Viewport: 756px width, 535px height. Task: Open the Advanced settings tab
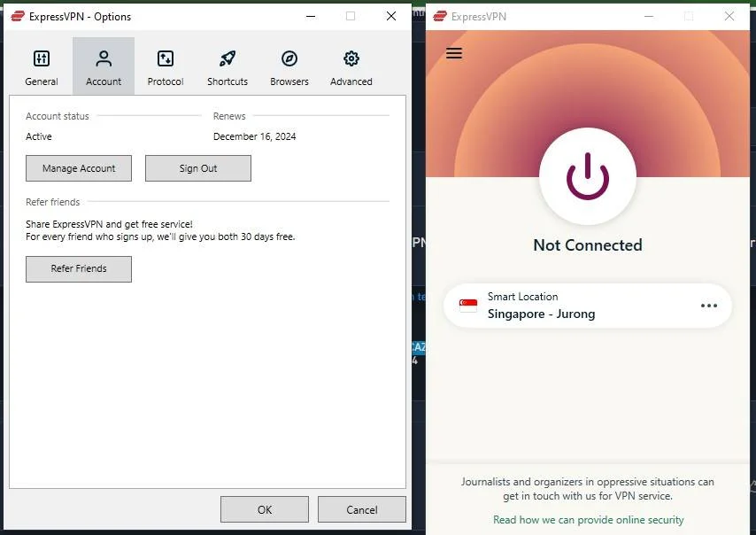(x=351, y=66)
